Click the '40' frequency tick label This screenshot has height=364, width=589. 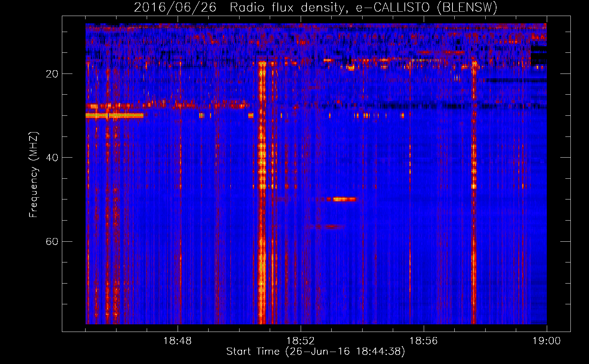52,158
